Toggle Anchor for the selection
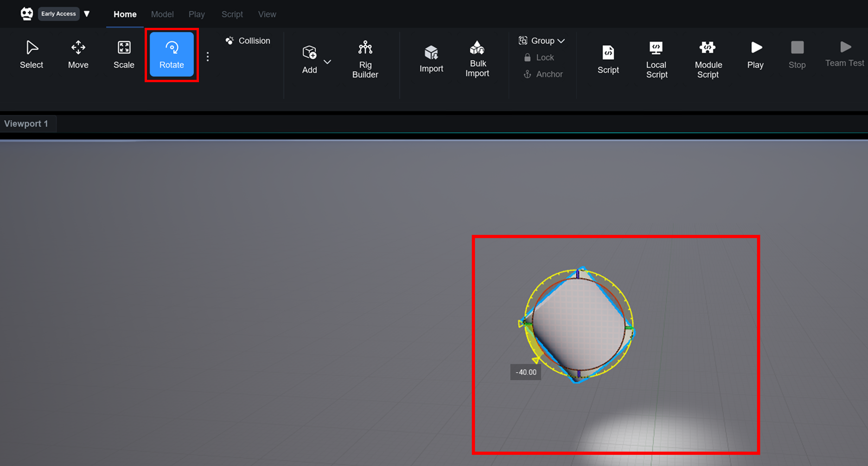The width and height of the screenshot is (868, 466). (543, 74)
